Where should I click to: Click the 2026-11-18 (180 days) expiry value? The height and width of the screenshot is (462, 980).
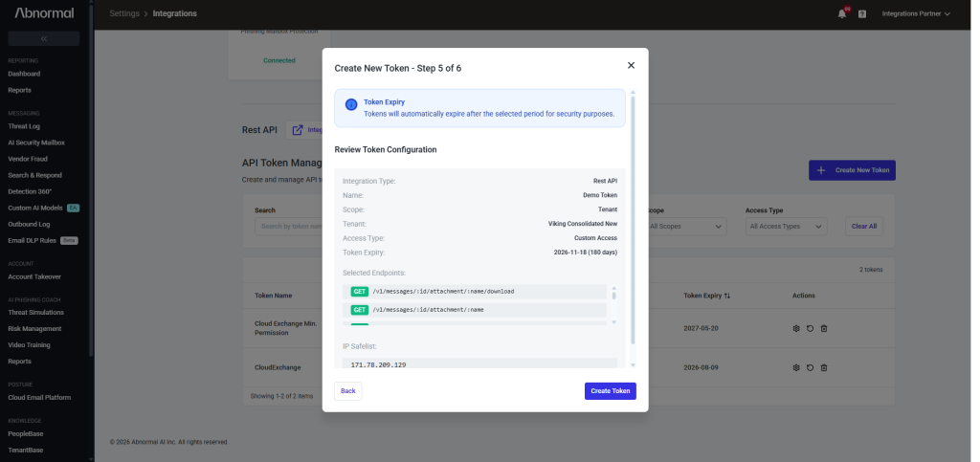pos(585,253)
